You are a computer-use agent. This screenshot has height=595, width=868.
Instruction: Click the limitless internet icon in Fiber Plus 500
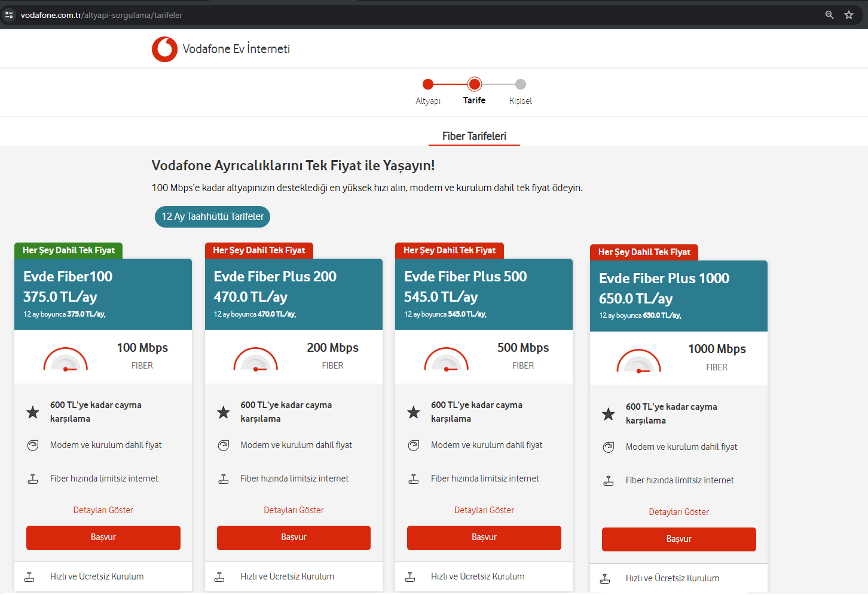coord(414,479)
